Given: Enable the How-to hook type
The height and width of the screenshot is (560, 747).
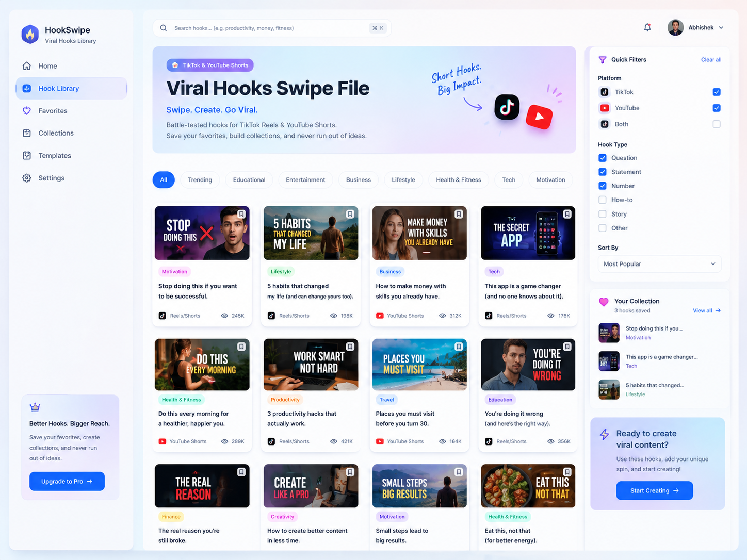Looking at the screenshot, I should point(603,200).
